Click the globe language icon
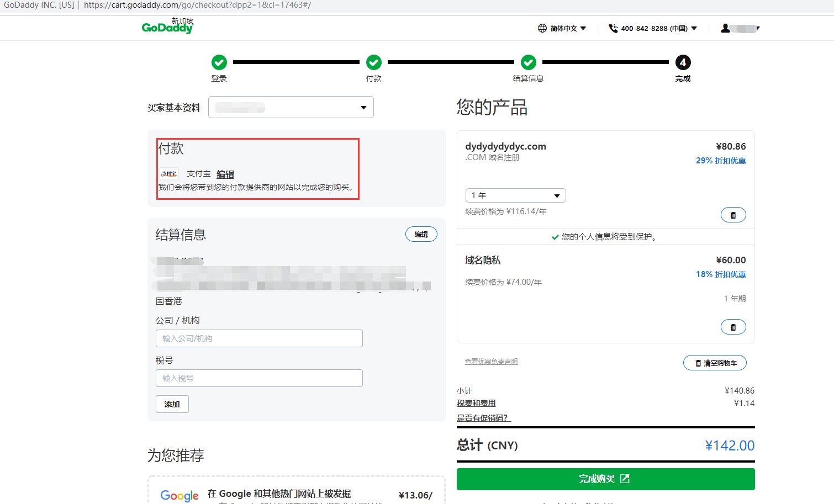The height and width of the screenshot is (504, 834). pyautogui.click(x=542, y=28)
